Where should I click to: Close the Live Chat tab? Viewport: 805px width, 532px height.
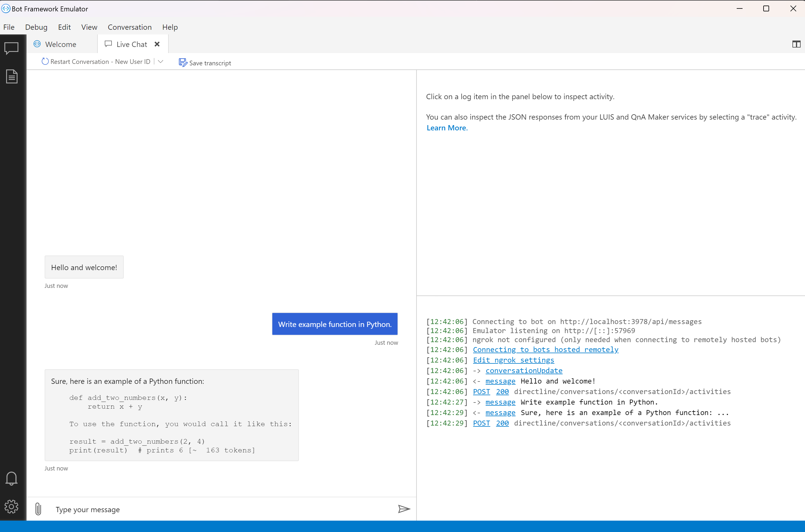click(x=157, y=44)
